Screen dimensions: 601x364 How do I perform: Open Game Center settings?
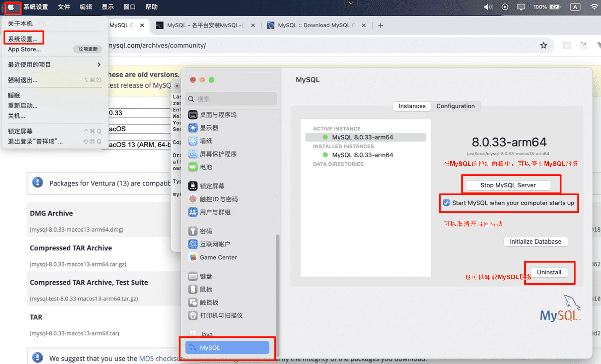(213, 257)
